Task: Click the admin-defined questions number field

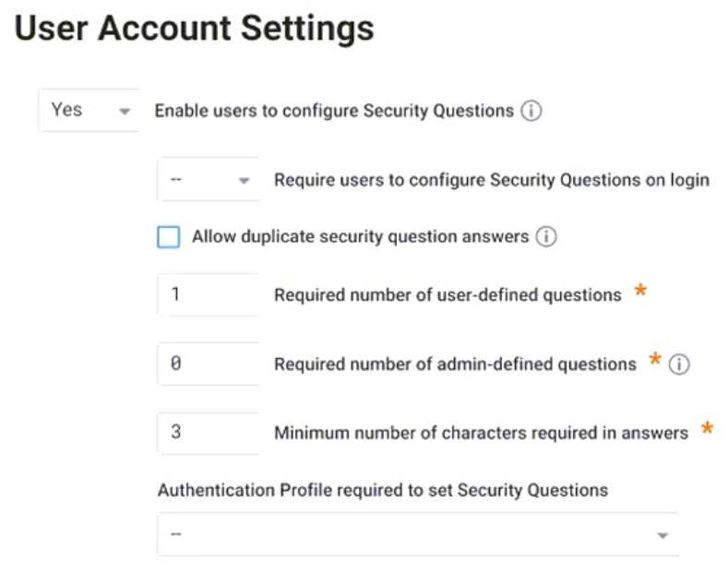Action: coord(208,364)
